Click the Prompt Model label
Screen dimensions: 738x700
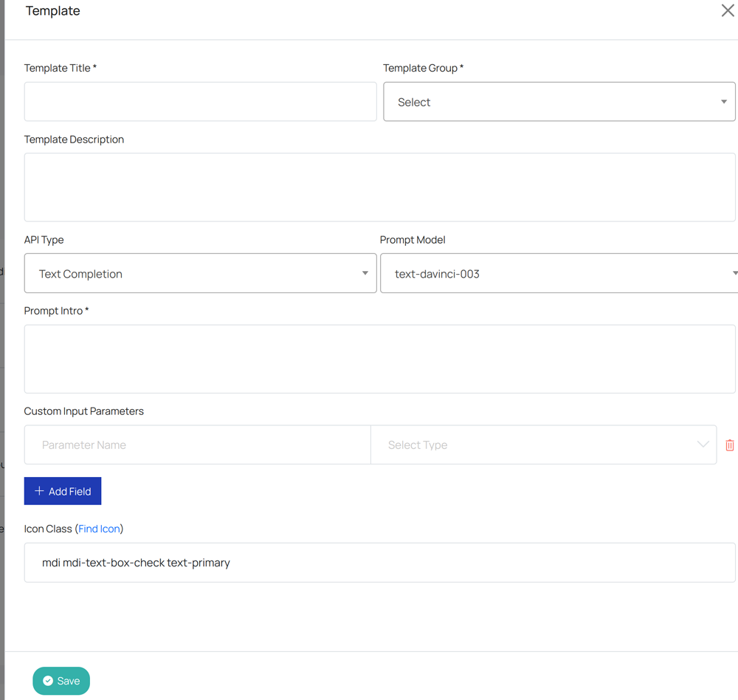[413, 240]
